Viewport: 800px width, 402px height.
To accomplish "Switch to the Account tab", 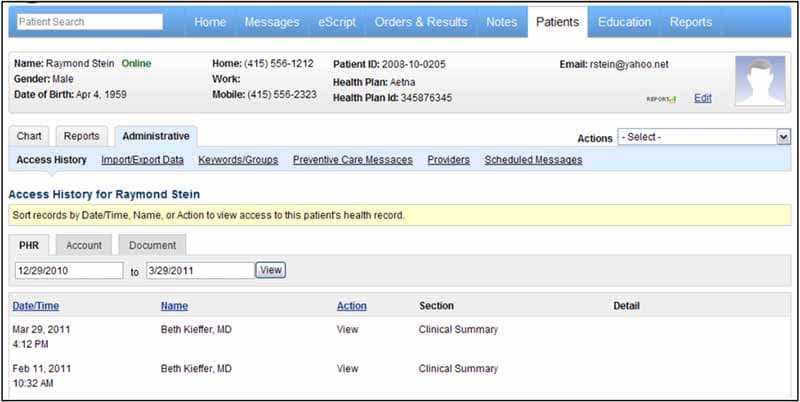I will click(84, 245).
